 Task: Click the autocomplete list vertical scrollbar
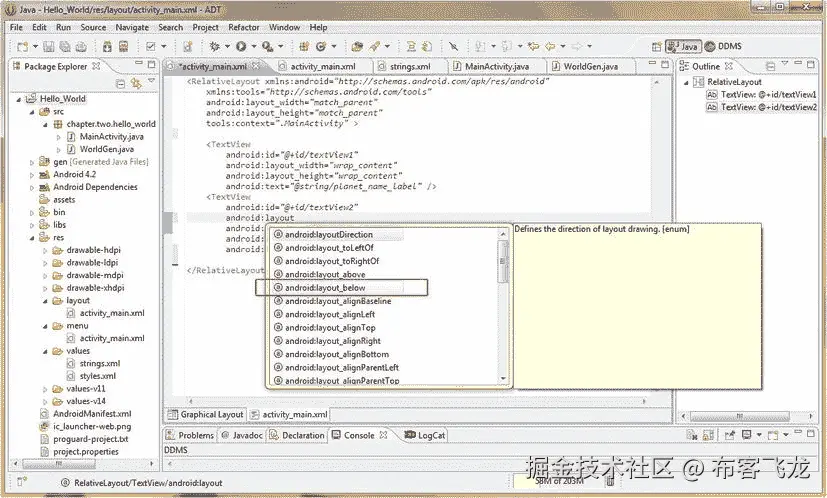pos(503,305)
